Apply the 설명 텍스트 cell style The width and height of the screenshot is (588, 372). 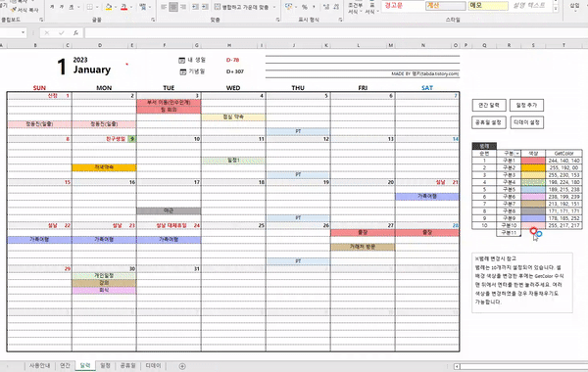529,6
